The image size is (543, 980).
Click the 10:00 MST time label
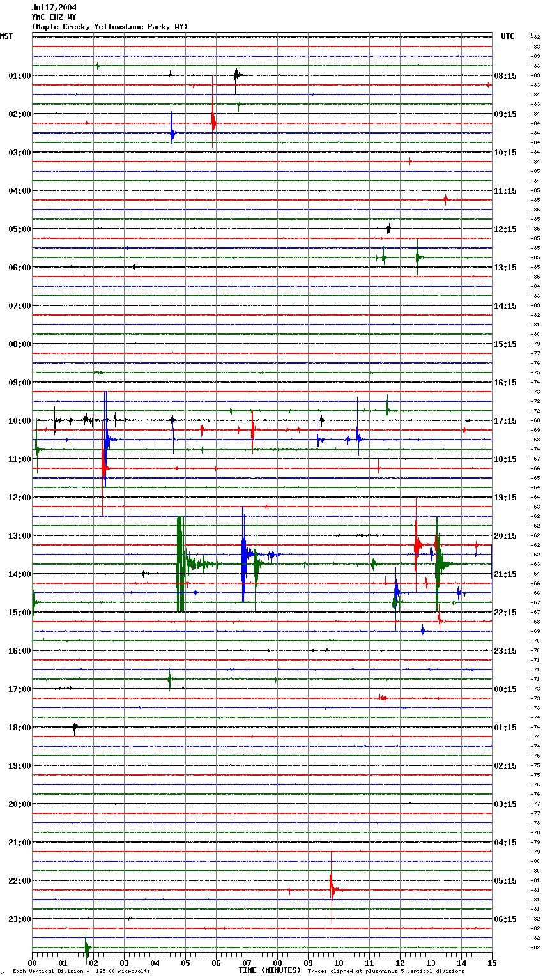tap(20, 421)
